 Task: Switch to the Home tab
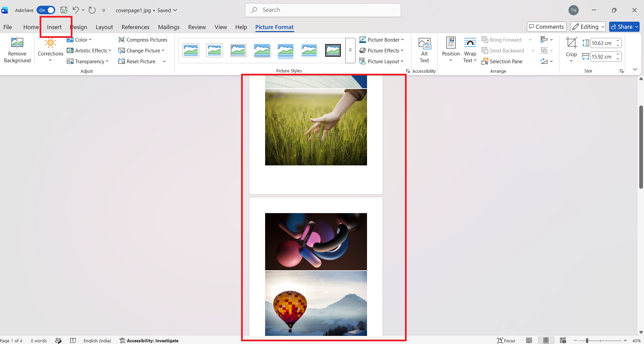(31, 27)
